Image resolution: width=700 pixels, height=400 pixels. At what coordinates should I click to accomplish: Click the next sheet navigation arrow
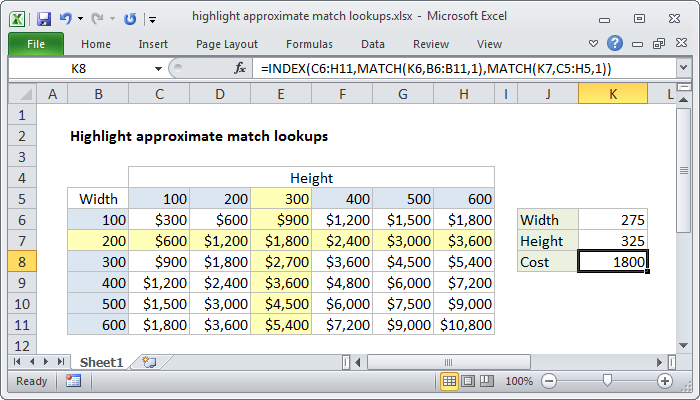click(46, 362)
